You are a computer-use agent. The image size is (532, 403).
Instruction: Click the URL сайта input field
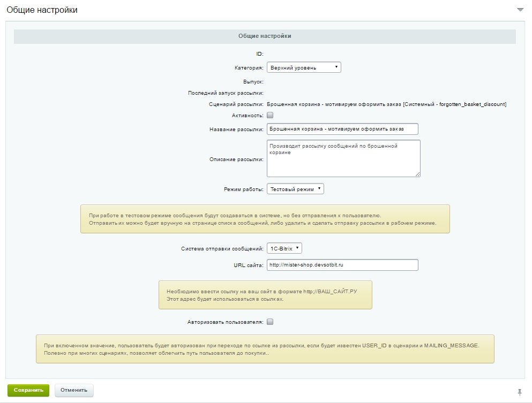point(342,265)
